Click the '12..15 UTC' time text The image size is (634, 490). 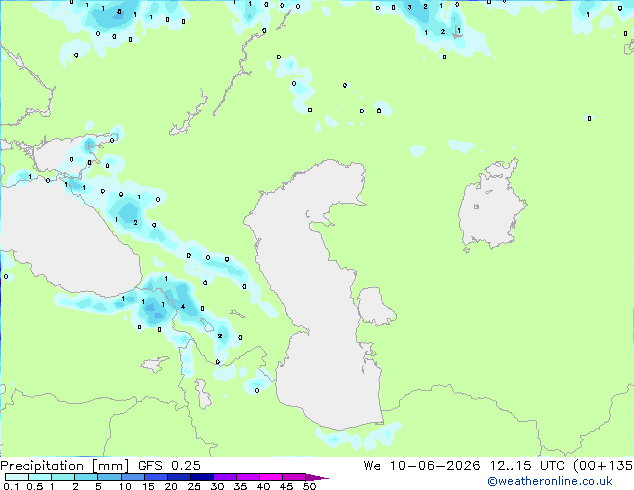(x=526, y=465)
